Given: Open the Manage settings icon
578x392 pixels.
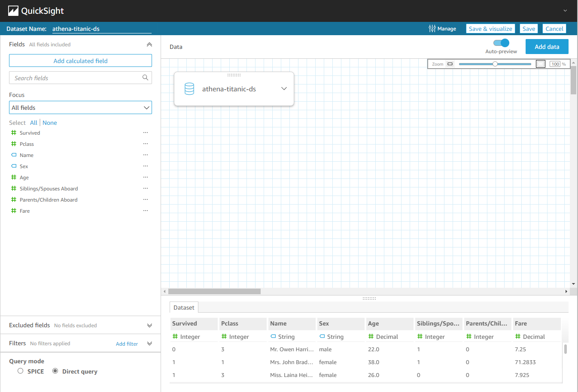Looking at the screenshot, I should tap(432, 29).
